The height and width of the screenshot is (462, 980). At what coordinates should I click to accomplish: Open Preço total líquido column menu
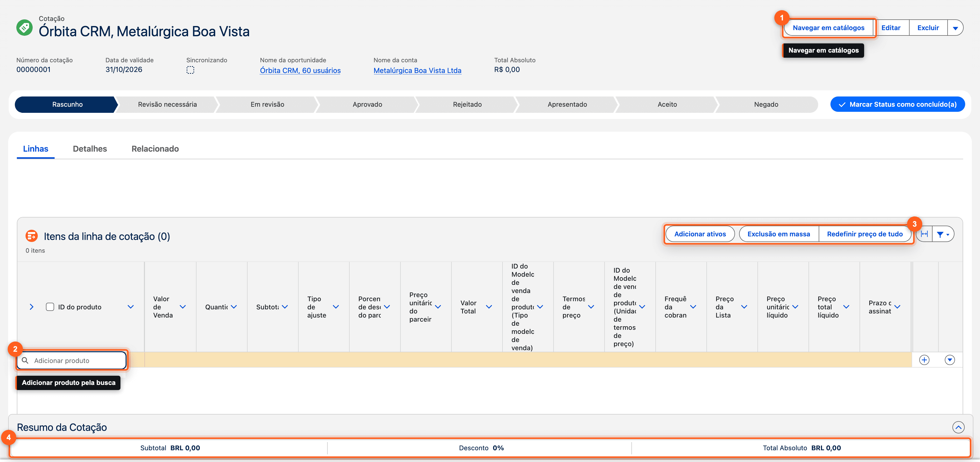[x=846, y=307]
